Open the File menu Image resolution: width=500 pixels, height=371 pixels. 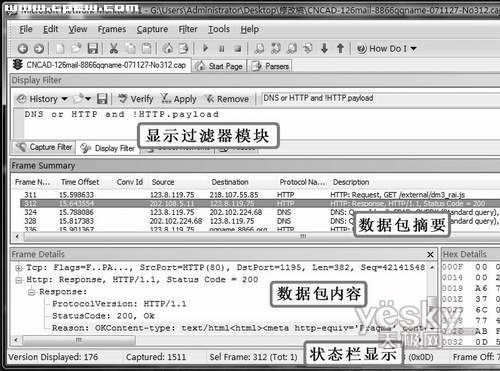pyautogui.click(x=26, y=29)
